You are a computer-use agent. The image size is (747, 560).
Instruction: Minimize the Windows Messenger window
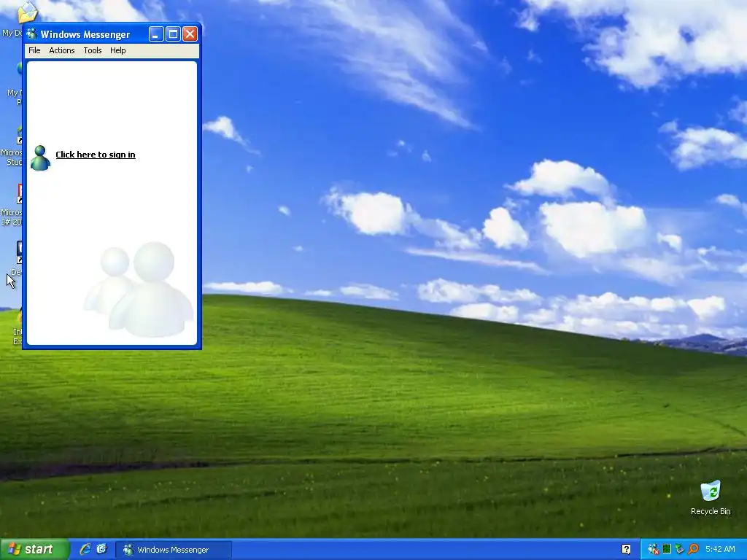pyautogui.click(x=156, y=34)
